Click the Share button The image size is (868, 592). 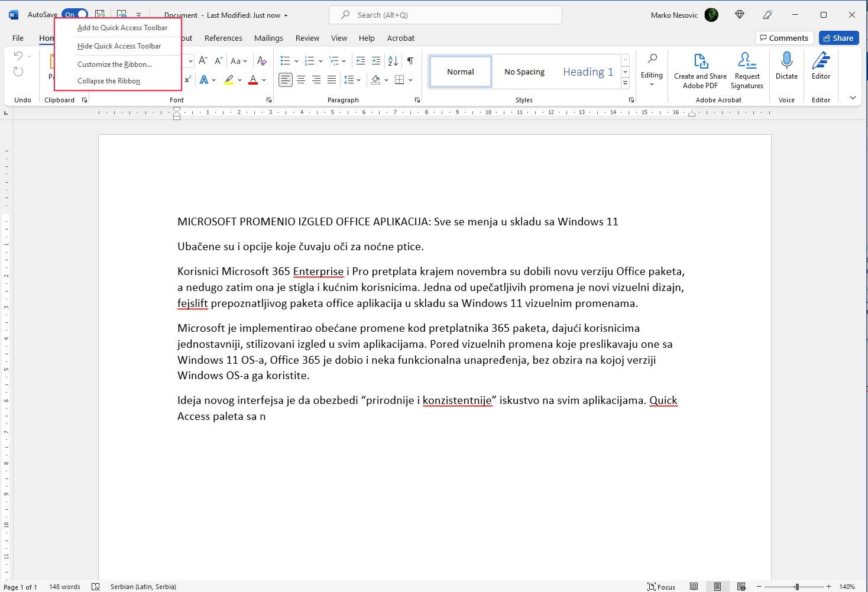tap(838, 37)
